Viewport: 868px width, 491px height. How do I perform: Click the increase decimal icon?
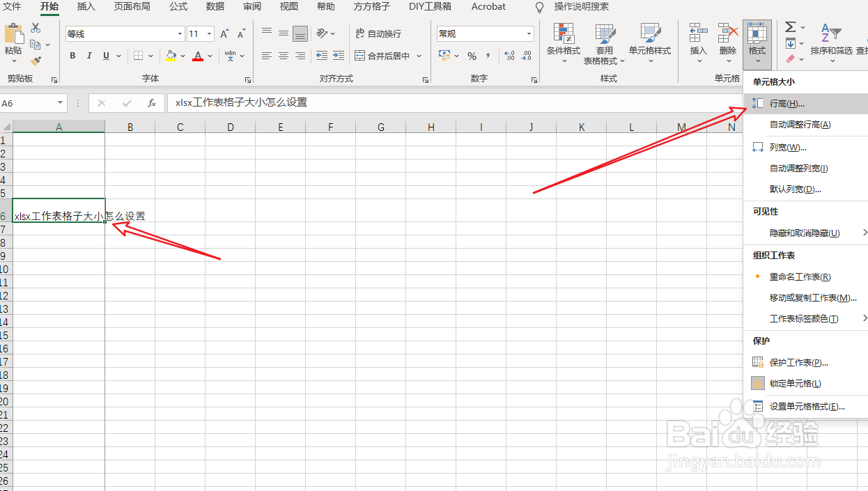[509, 56]
